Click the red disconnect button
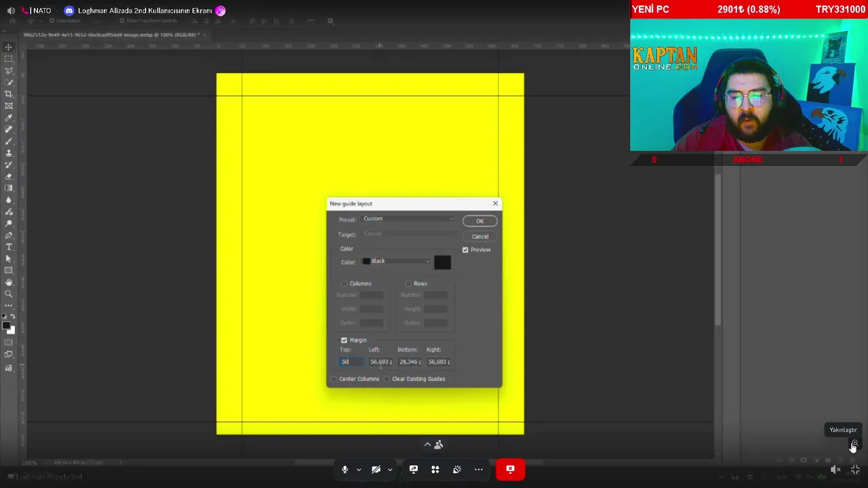Screen dimensions: 868x488 point(510,469)
